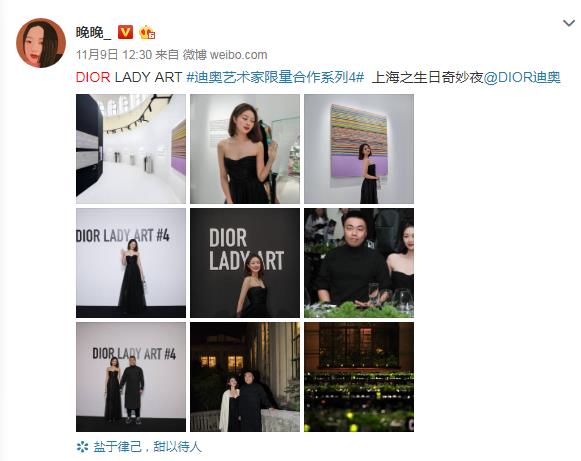Open solo photo at white DIOR LADY ART #4 wall

coord(131,263)
